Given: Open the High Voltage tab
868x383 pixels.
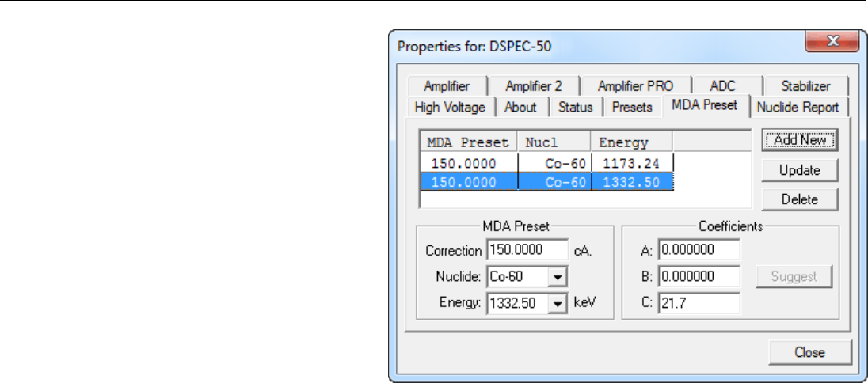Looking at the screenshot, I should point(450,107).
